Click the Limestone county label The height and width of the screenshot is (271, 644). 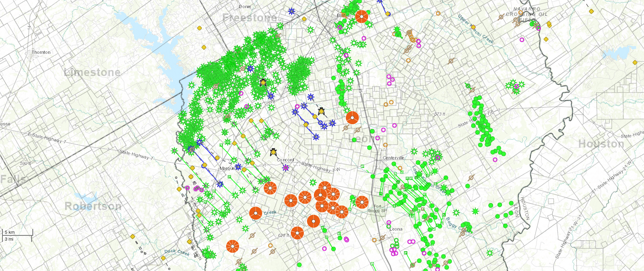coord(92,72)
